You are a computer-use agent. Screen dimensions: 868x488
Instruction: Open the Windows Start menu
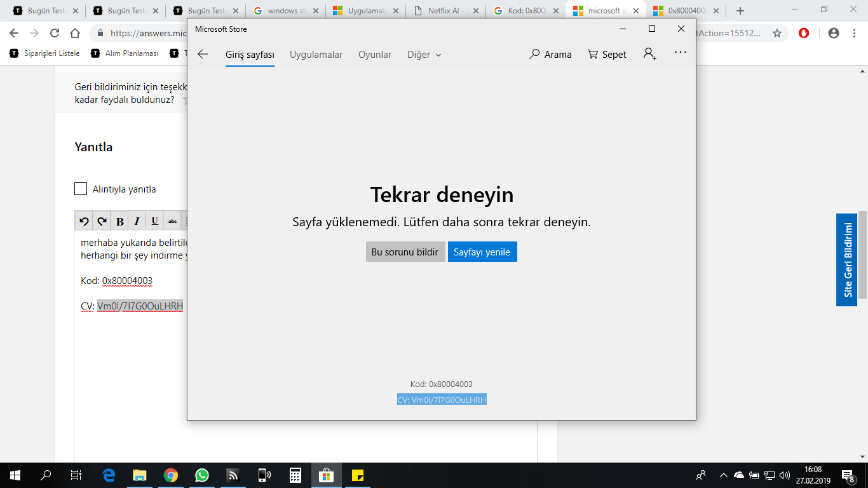pyautogui.click(x=15, y=475)
